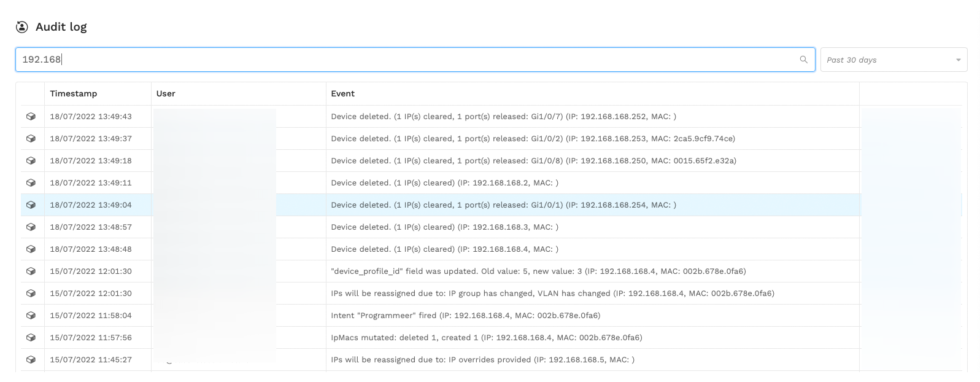Click timestamp 18/07/2022 13:48:48
The width and height of the screenshot is (980, 382).
click(91, 249)
